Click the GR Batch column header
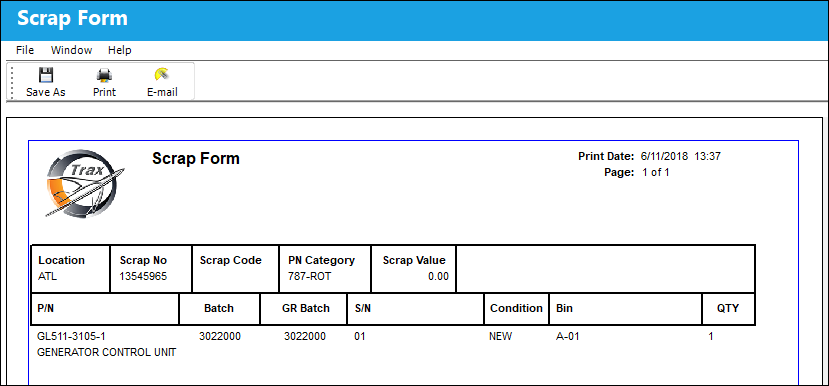Screen dimensions: 829x386 tap(306, 308)
